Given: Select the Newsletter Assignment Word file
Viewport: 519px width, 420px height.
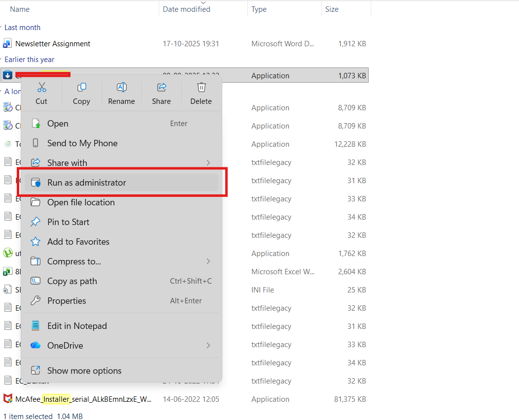Looking at the screenshot, I should pyautogui.click(x=53, y=44).
